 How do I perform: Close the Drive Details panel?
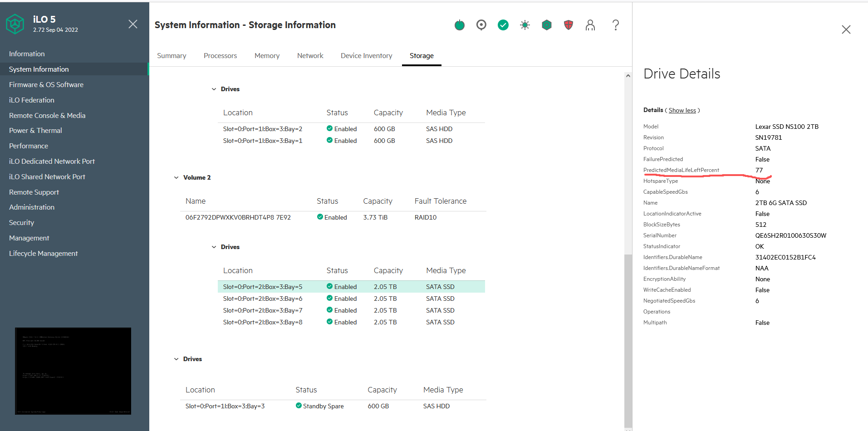(x=846, y=29)
